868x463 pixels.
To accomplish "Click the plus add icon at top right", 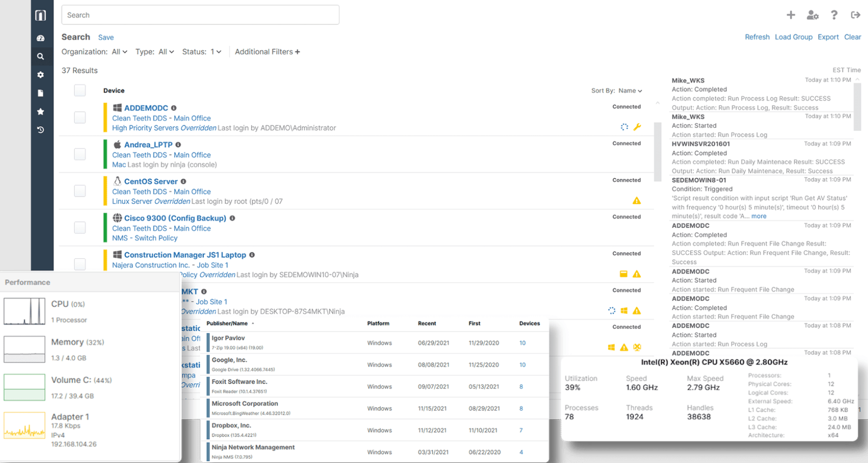I will pos(791,15).
